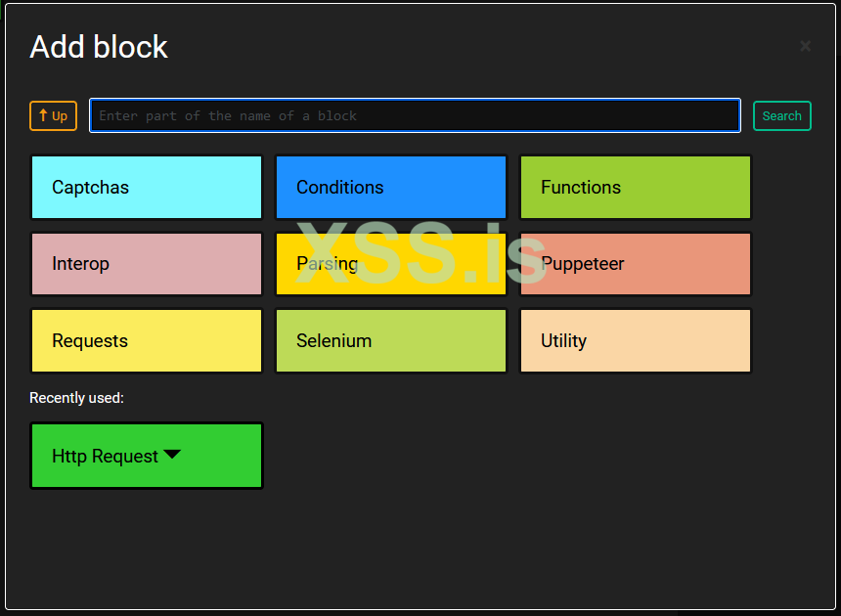
Task: Open the Requests block category
Action: click(x=147, y=340)
